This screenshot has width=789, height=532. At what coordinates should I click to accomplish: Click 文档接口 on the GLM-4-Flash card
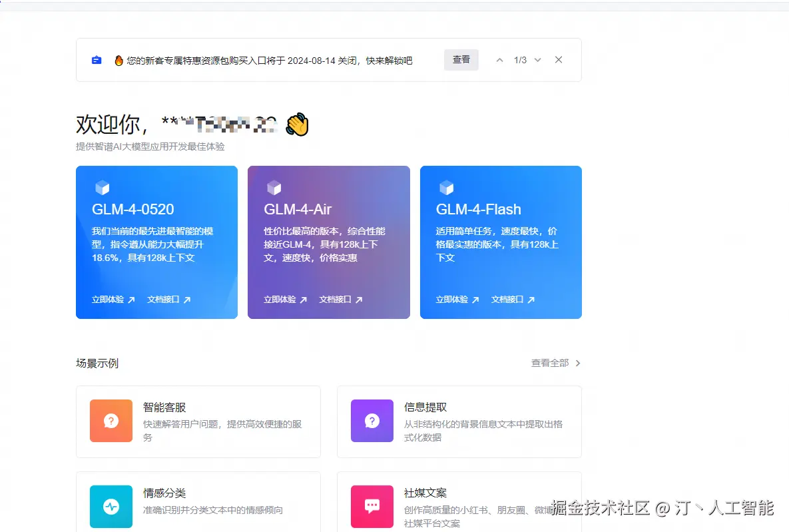[x=507, y=300]
